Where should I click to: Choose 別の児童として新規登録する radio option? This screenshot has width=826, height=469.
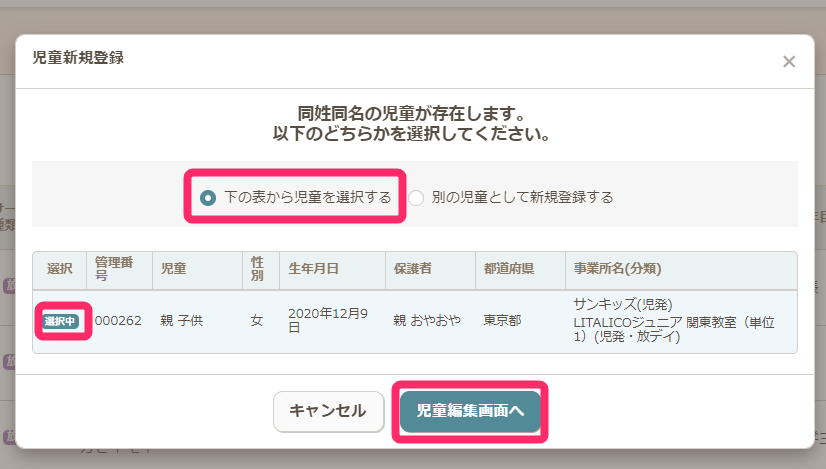pyautogui.click(x=416, y=197)
